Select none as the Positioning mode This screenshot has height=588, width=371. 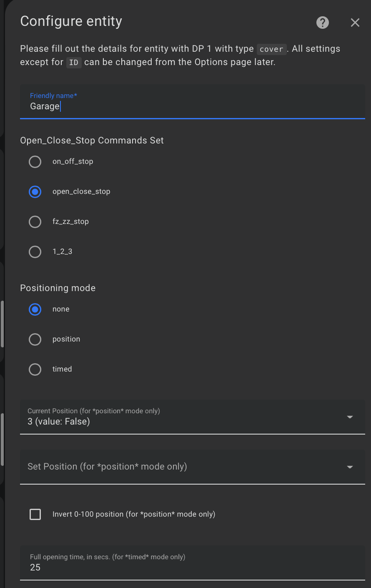pos(35,309)
